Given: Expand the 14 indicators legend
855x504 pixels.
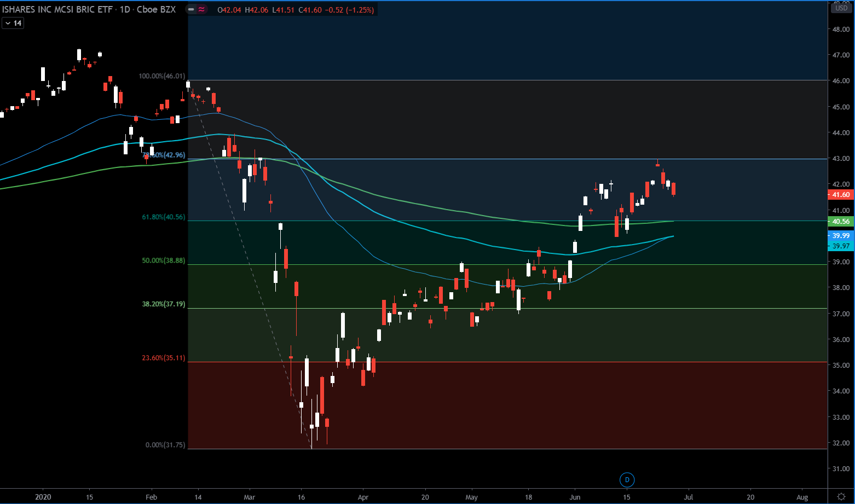Looking at the screenshot, I should click(x=13, y=23).
